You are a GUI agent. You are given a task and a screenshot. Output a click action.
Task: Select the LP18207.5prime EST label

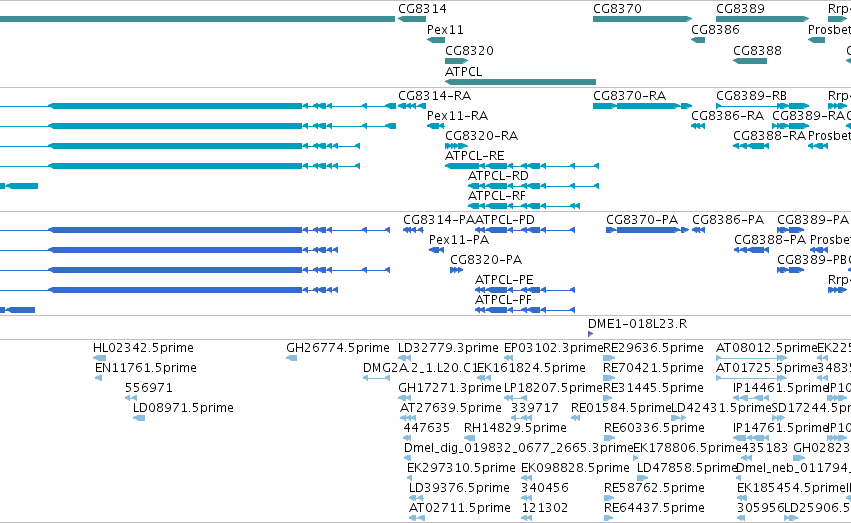coord(554,388)
